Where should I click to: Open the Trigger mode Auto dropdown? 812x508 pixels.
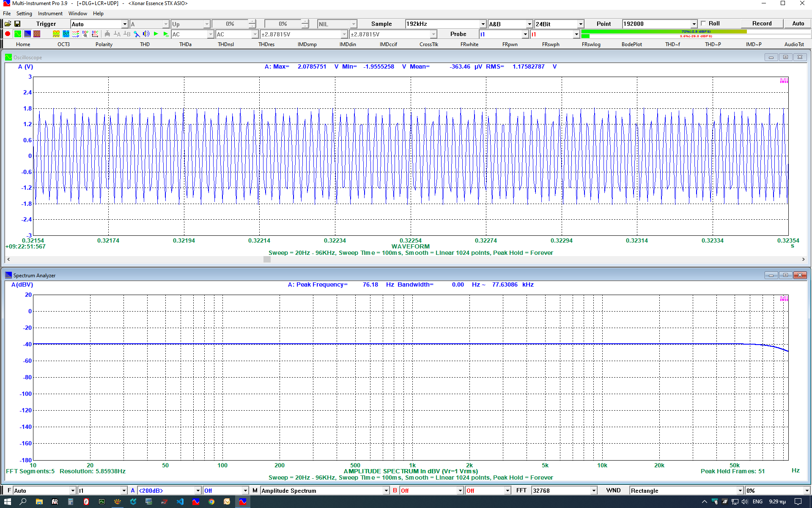tap(124, 24)
